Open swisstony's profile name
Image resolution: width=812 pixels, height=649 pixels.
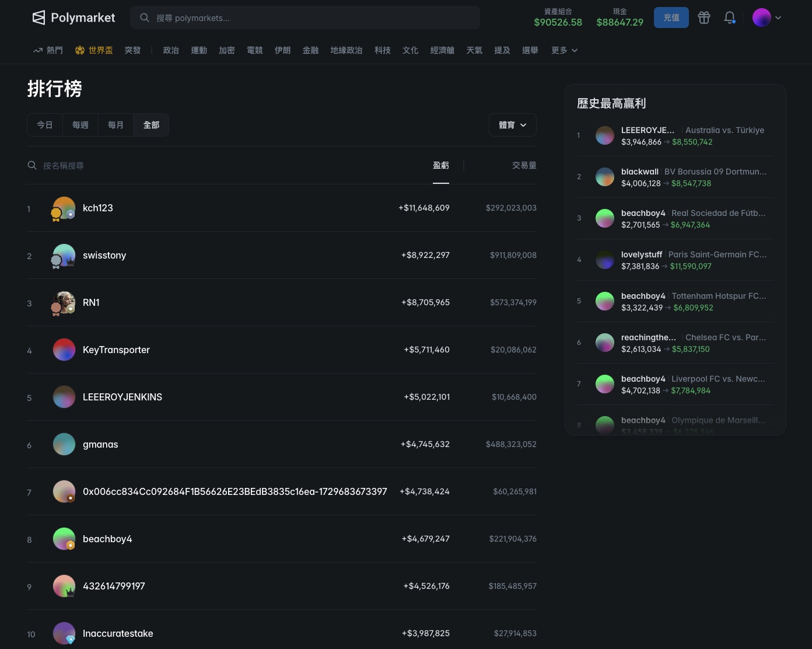[x=104, y=255]
